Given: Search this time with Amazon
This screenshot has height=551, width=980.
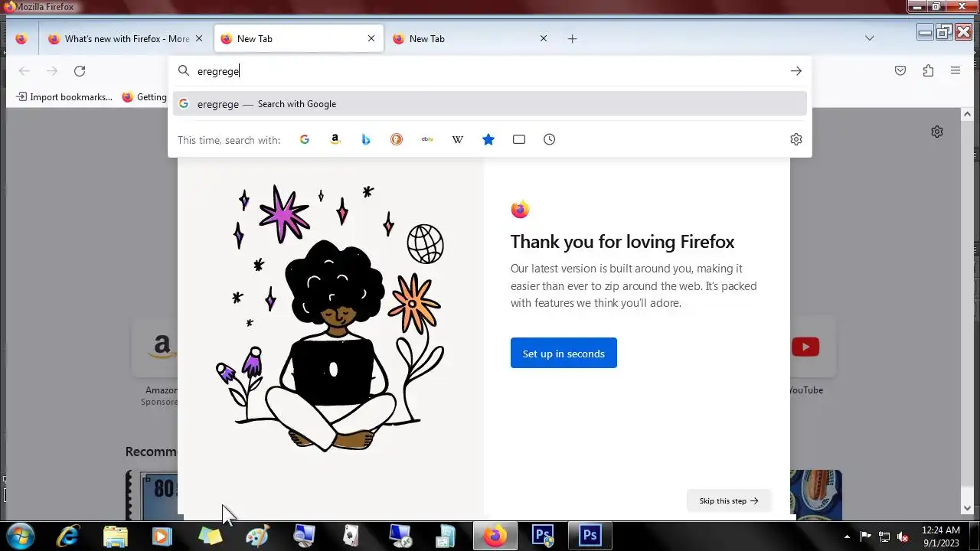Looking at the screenshot, I should point(335,139).
